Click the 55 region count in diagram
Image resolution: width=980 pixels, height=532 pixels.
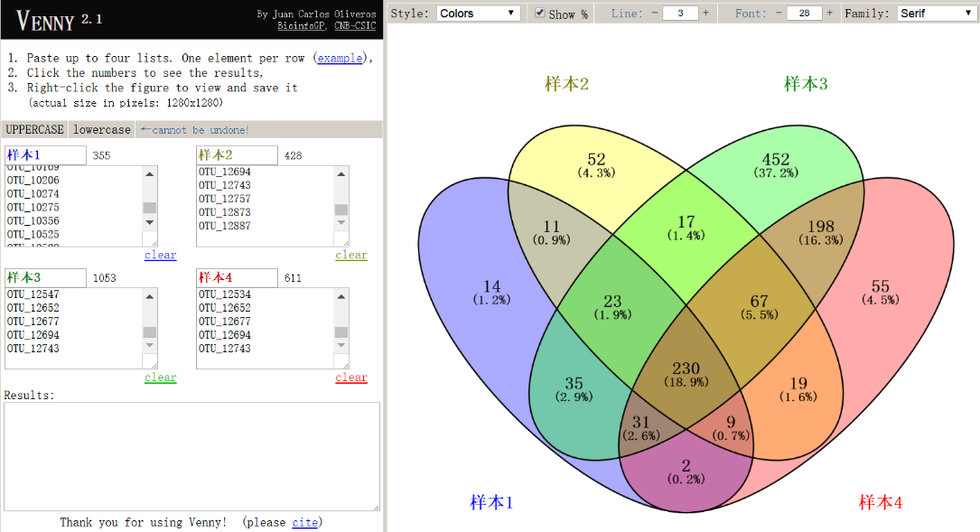880,286
